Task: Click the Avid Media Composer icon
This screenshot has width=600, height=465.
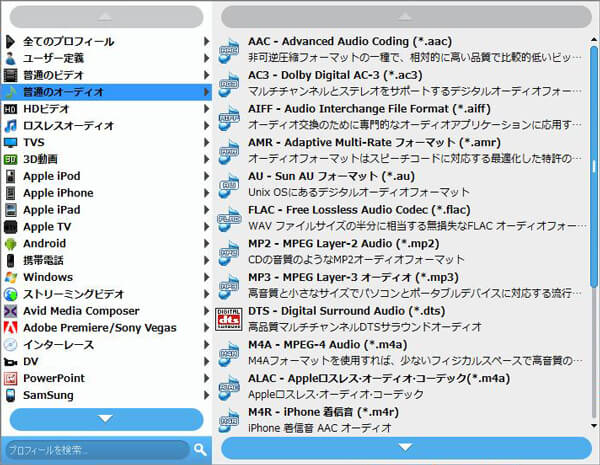Action: (x=10, y=311)
